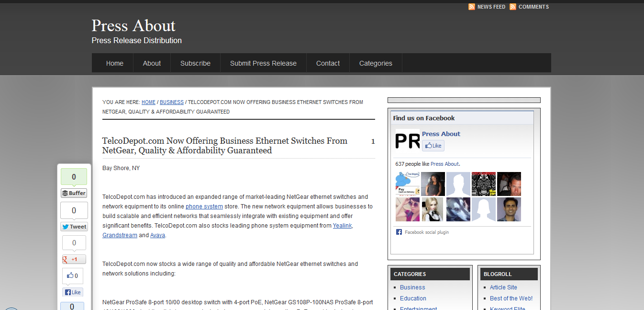The height and width of the screenshot is (310, 644).
Task: Open the free shipping ad profile thumbnail
Action: tap(408, 184)
